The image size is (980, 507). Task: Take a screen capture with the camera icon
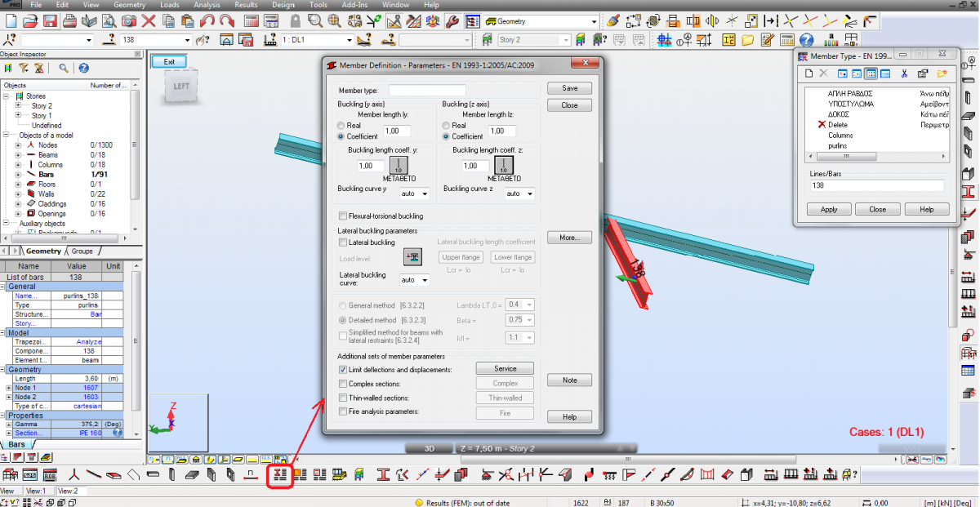pos(130,21)
